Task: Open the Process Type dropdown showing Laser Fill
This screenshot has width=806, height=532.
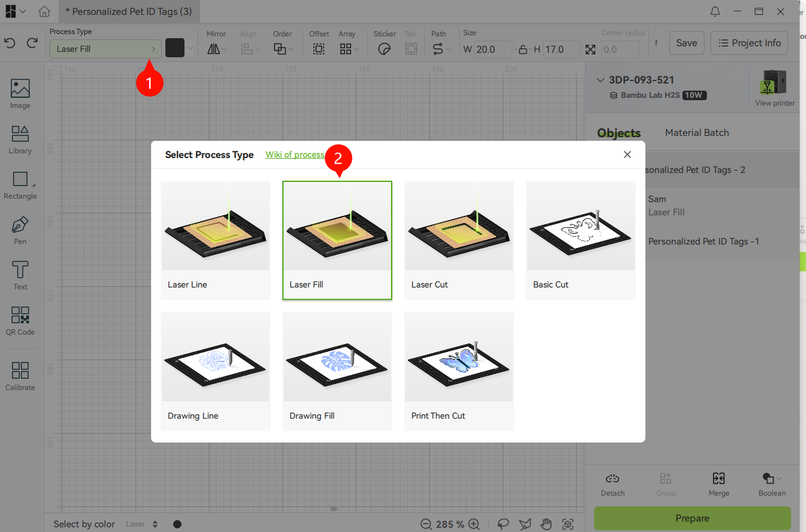Action: (106, 48)
